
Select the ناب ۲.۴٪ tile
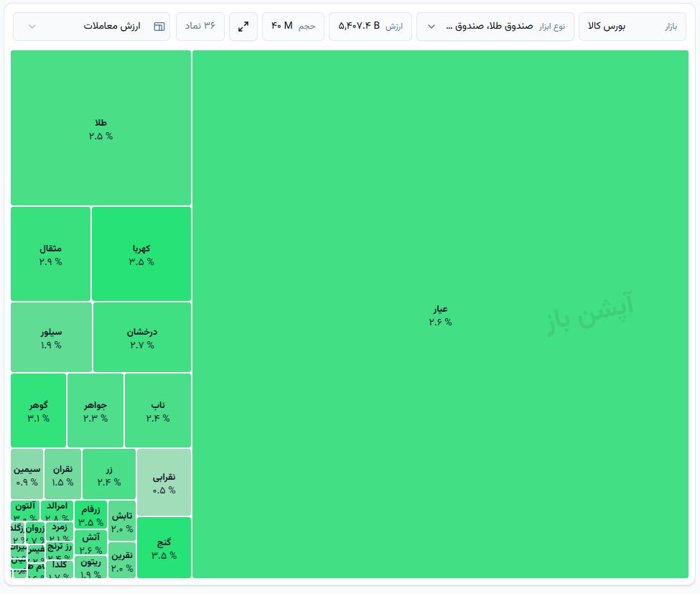(158, 410)
